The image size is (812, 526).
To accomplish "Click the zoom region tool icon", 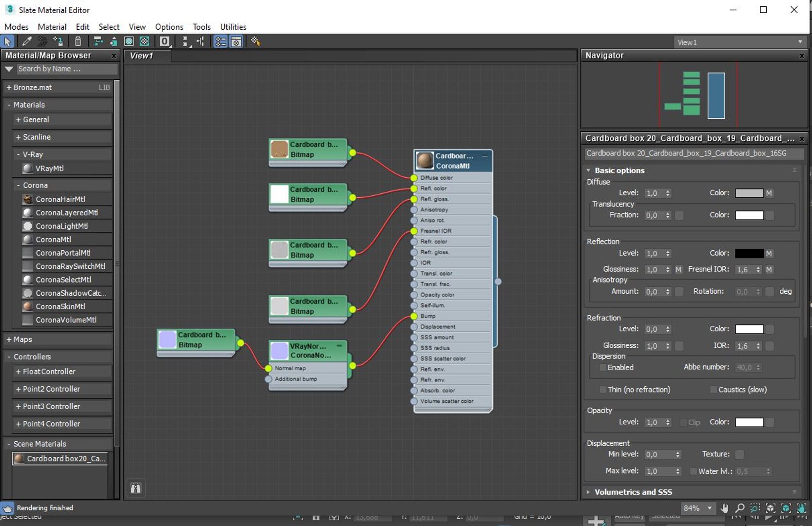I will coord(755,508).
